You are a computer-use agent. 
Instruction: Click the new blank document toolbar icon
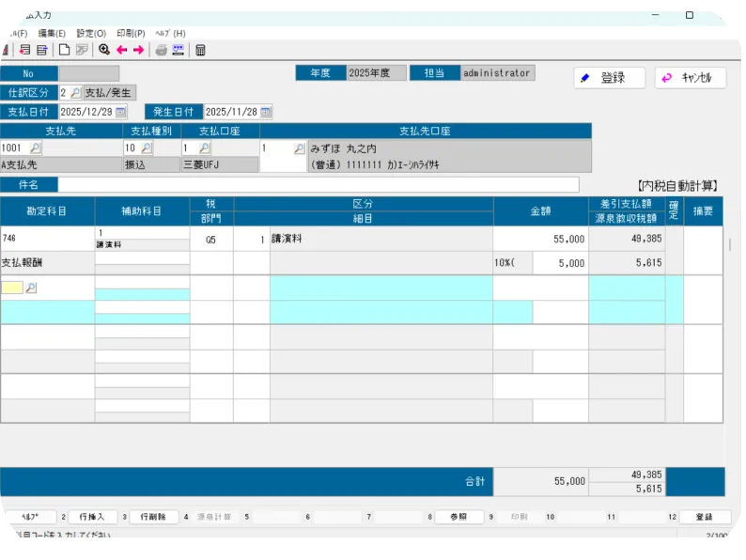click(x=64, y=50)
